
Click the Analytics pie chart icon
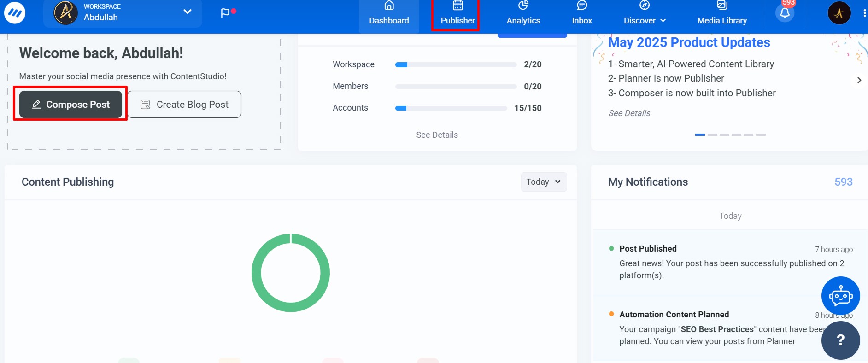tap(523, 5)
